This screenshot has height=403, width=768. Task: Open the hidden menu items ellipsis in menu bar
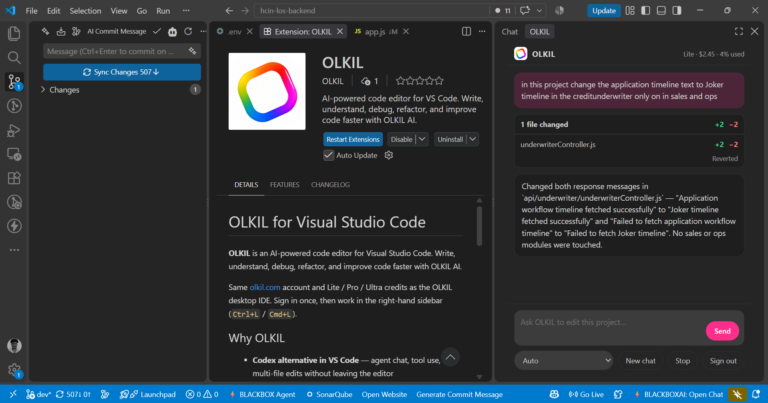coord(186,10)
